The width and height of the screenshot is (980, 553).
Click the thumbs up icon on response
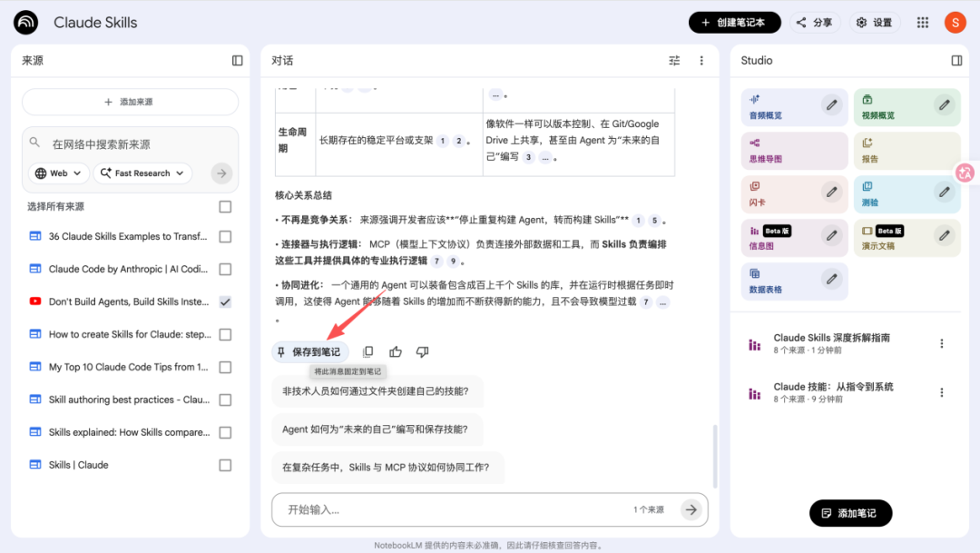pos(396,352)
